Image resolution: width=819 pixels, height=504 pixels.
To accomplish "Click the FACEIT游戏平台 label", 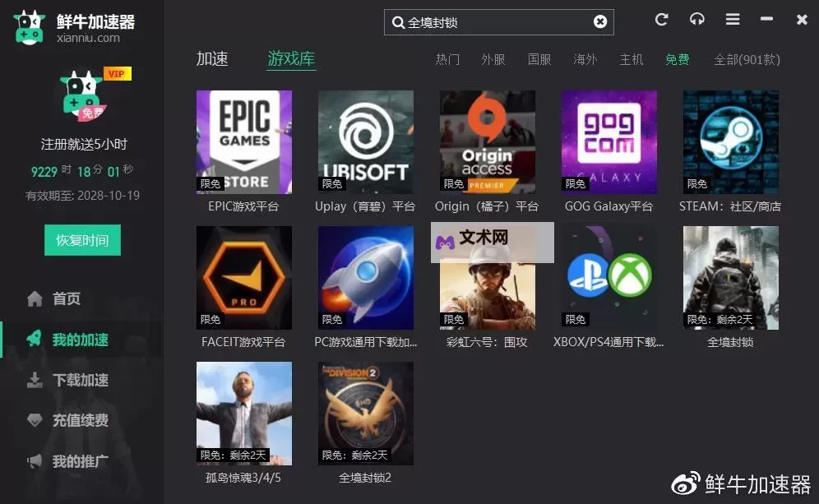I will [243, 342].
